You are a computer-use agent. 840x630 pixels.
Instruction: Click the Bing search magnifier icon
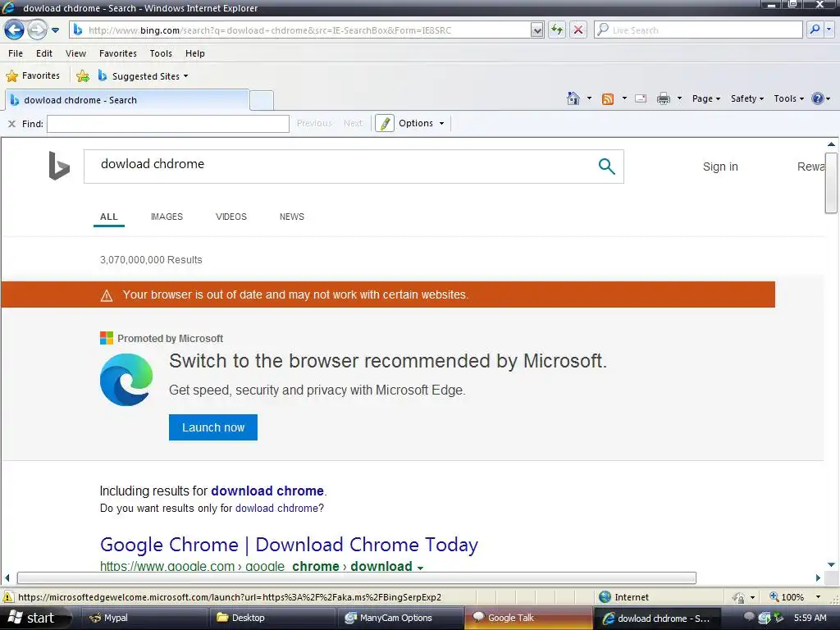click(x=606, y=167)
